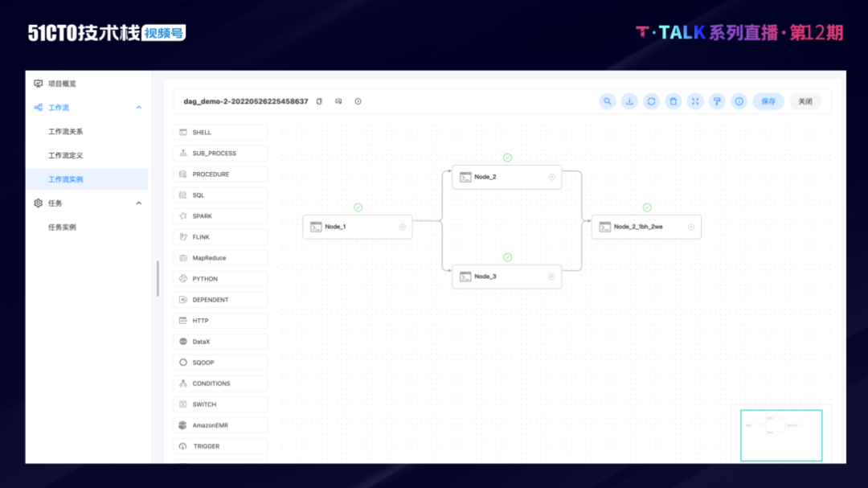Select the PYTHON task type
Viewport: 868px width, 488px height.
(x=220, y=279)
